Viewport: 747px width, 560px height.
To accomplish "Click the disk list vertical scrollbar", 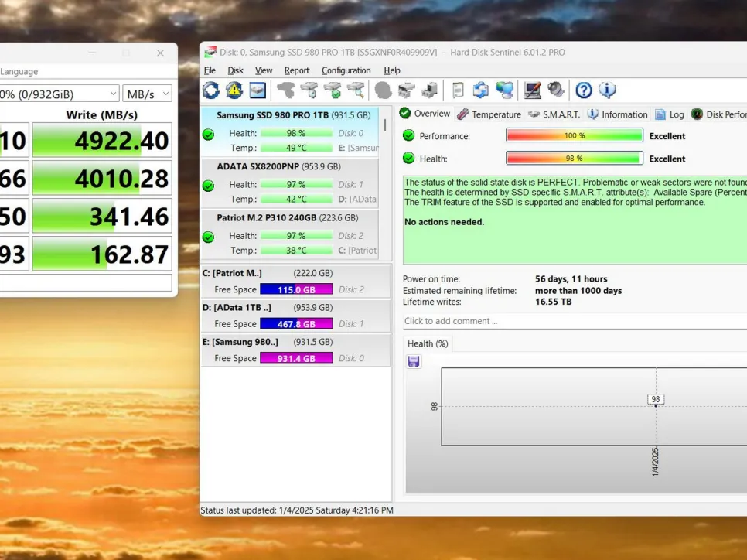I will click(385, 125).
